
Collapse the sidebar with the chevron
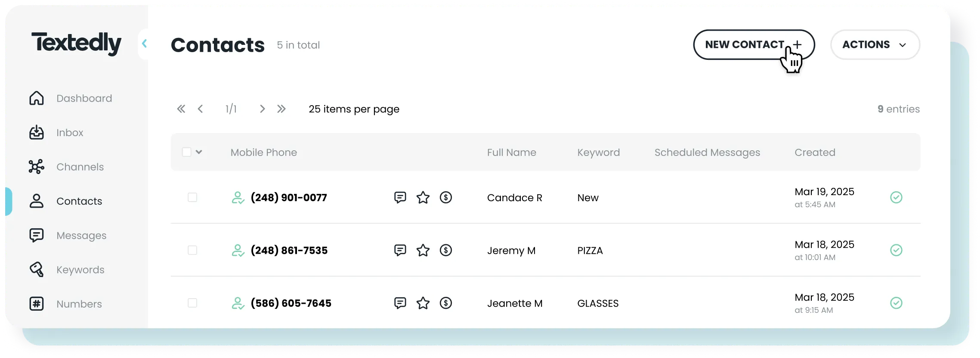[145, 44]
